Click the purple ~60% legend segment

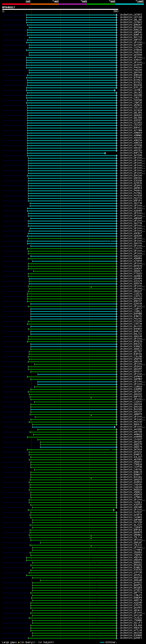tap(73, 4)
